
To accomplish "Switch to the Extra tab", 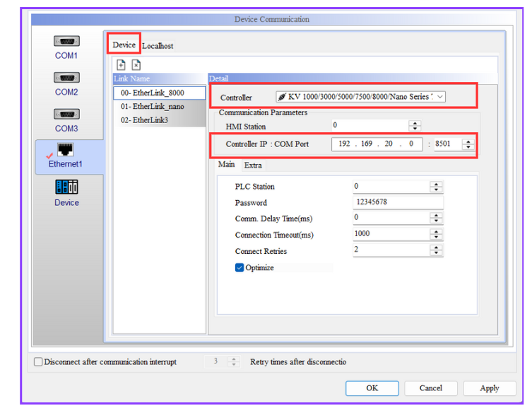I will pos(253,165).
